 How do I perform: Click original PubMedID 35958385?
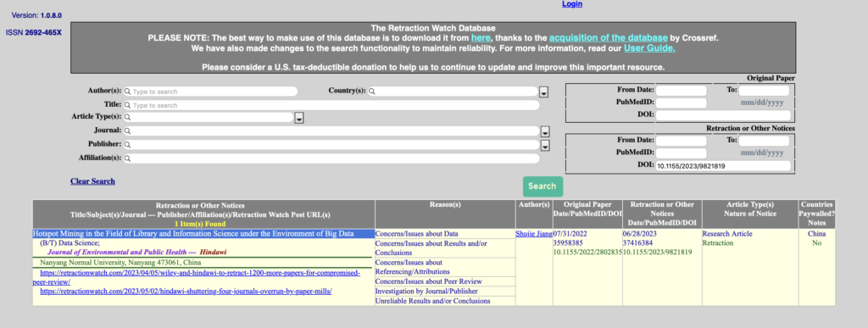click(568, 242)
